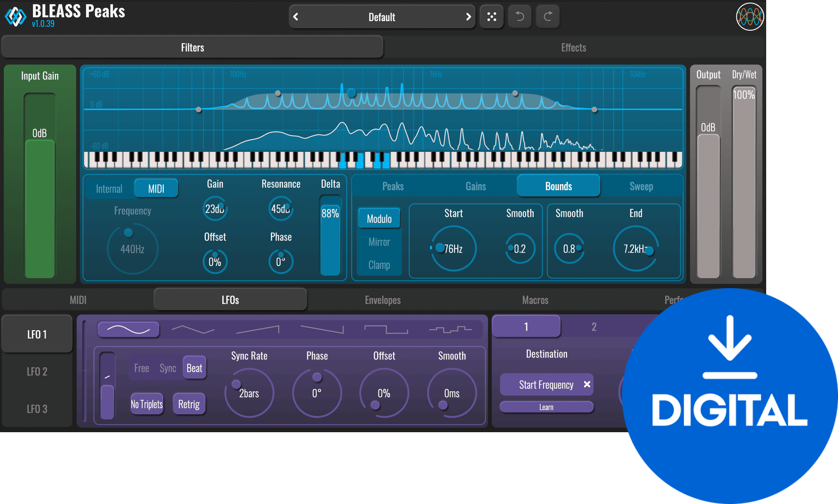Image resolution: width=838 pixels, height=504 pixels.
Task: Adjust the Output level slider
Action: click(708, 182)
